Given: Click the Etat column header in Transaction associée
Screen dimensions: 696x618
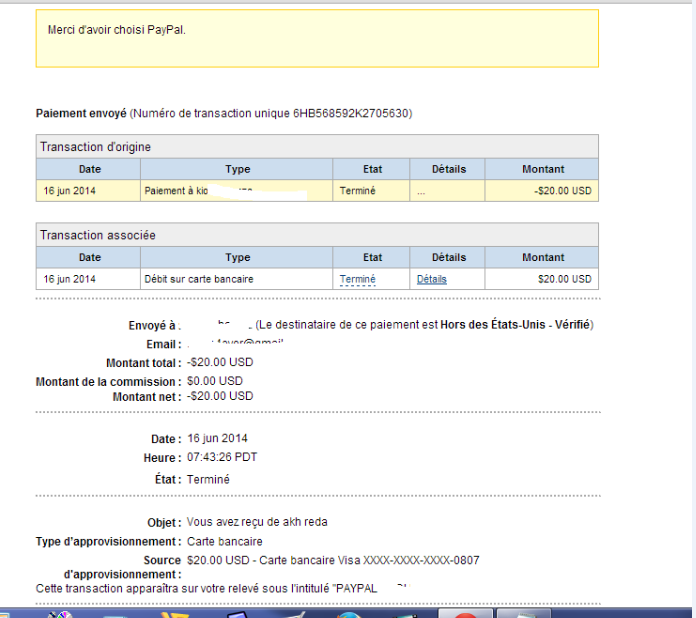Looking at the screenshot, I should [x=372, y=258].
